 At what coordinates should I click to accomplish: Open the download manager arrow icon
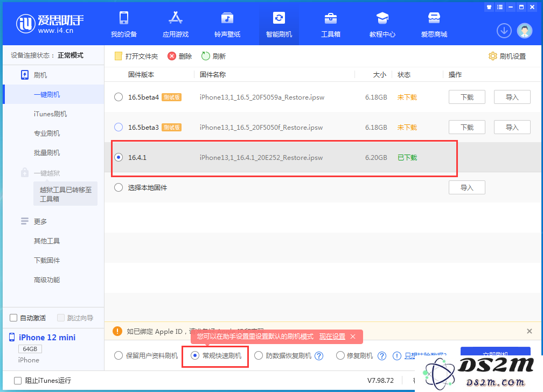[504, 31]
